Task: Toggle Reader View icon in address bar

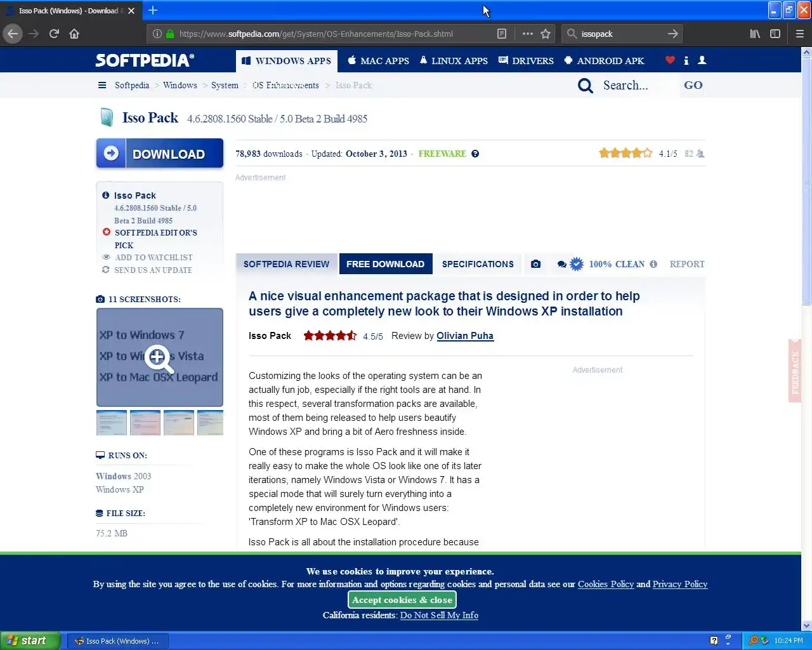Action: pos(502,34)
